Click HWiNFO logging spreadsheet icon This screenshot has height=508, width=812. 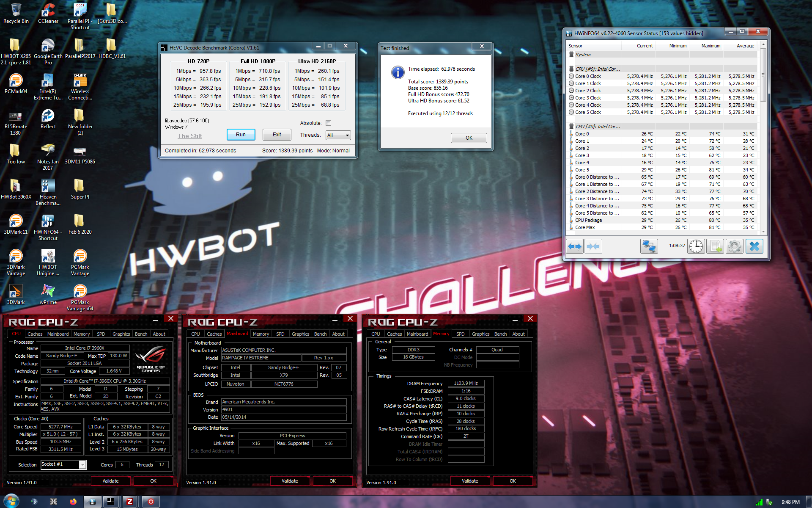[715, 246]
